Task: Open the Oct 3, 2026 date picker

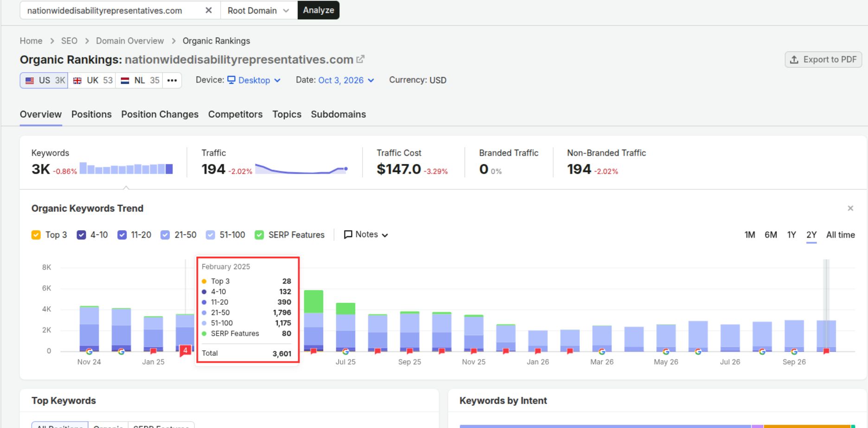Action: click(x=346, y=80)
